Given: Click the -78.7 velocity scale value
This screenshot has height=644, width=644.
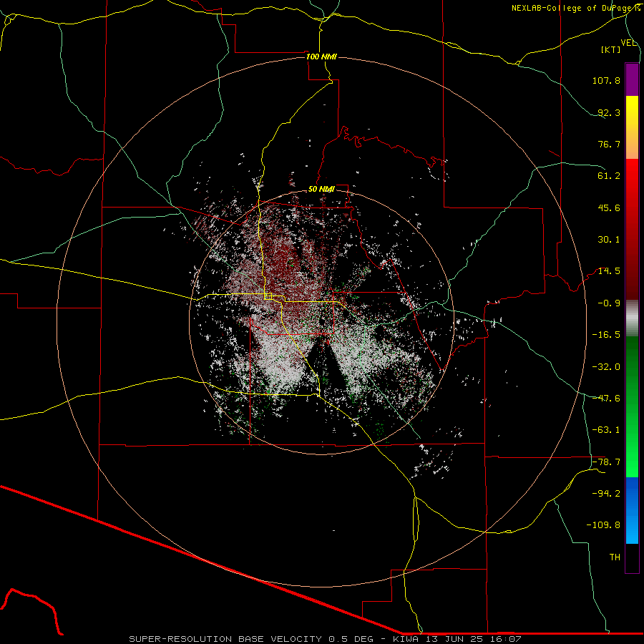Looking at the screenshot, I should click(x=606, y=462).
